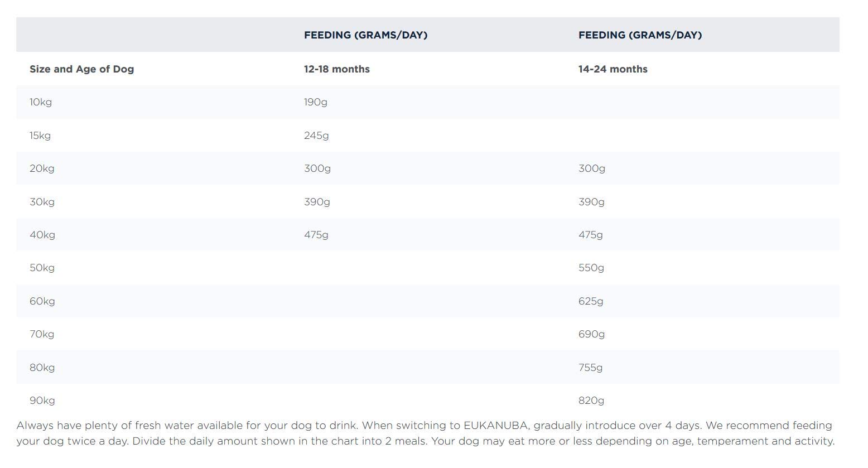Image resolution: width=868 pixels, height=468 pixels.
Task: Click the 10kg row label
Action: point(41,102)
